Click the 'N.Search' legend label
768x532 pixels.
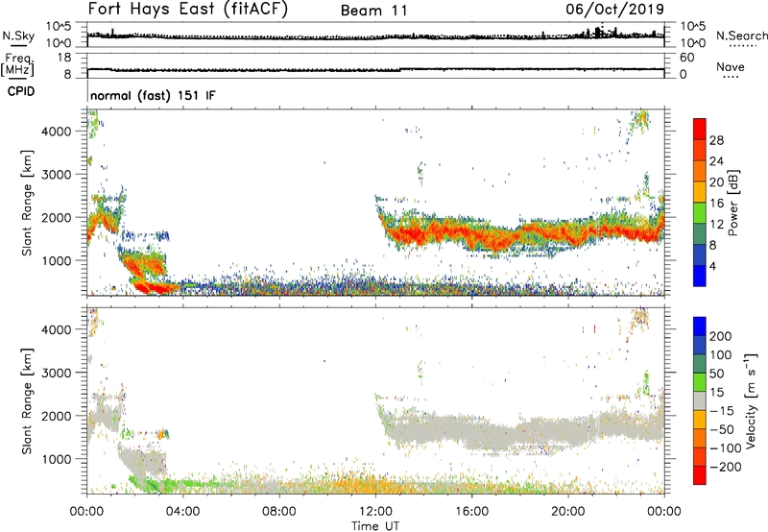(741, 36)
